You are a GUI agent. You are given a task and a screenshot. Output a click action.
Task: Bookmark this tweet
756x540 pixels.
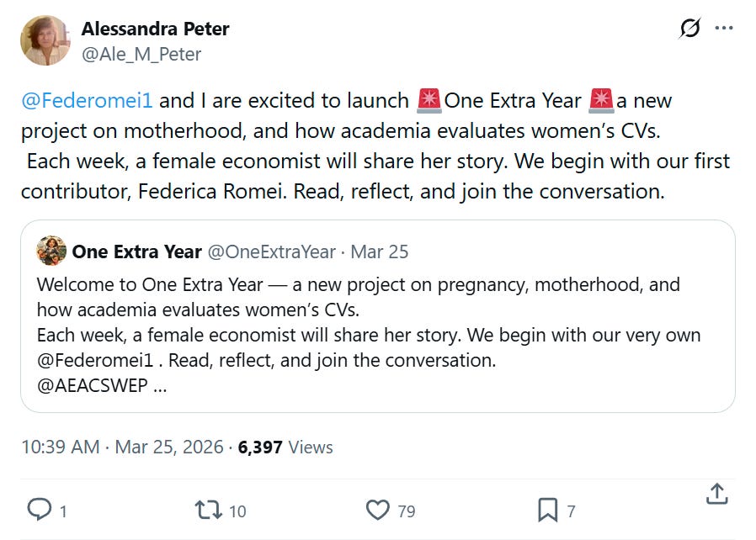547,509
